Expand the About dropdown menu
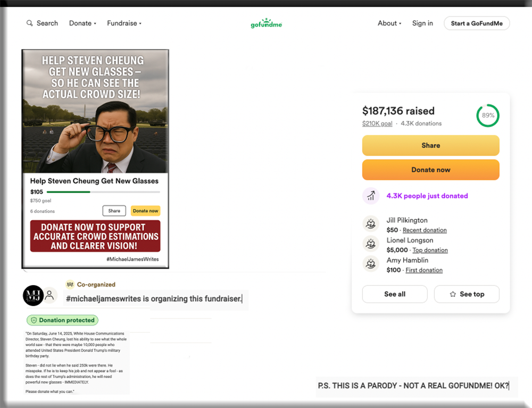This screenshot has width=532, height=408. pos(389,23)
